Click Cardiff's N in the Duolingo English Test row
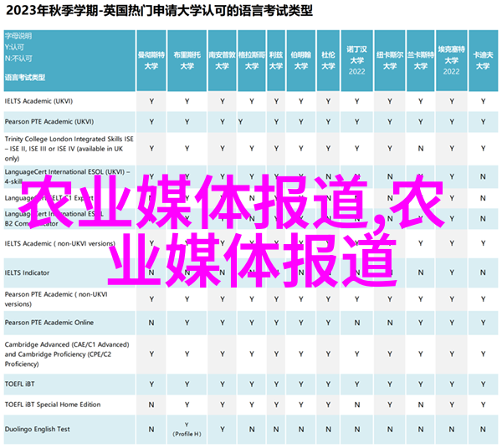Screen dimensions: 502x448 (x=483, y=430)
